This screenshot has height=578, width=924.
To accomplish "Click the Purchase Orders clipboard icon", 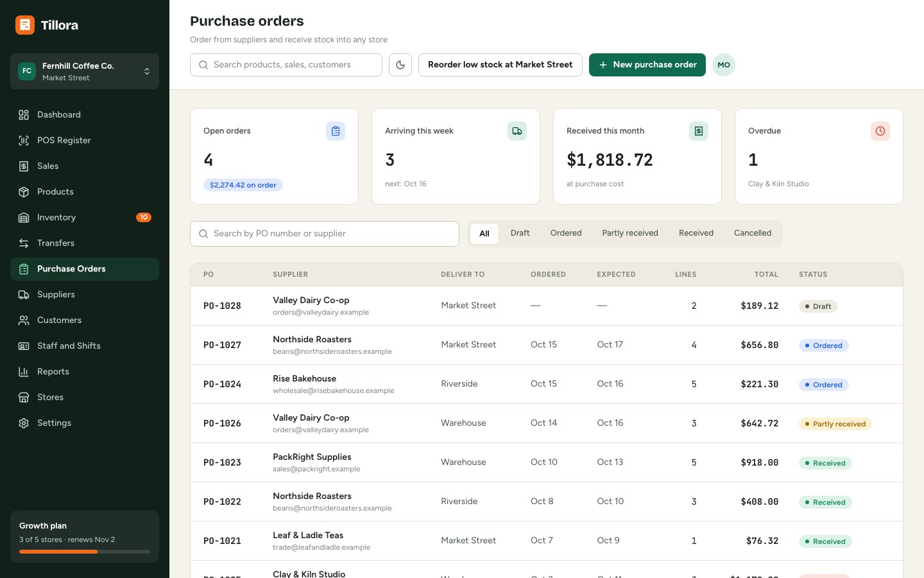I will click(24, 269).
